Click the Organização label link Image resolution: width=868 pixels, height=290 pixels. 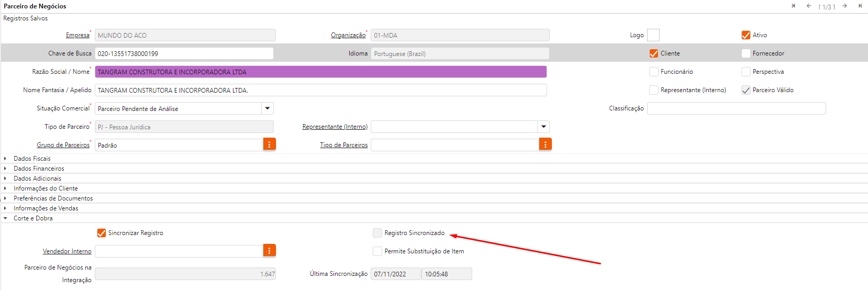(x=348, y=35)
